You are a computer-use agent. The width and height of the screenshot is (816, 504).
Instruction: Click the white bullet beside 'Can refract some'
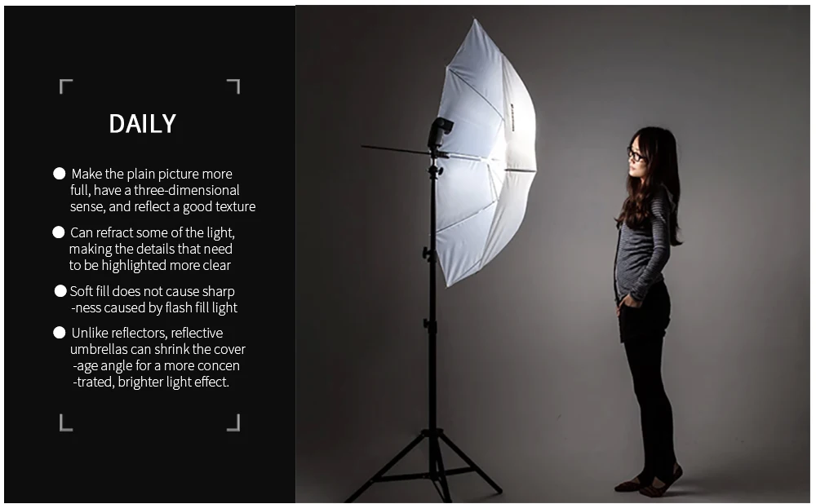58,232
